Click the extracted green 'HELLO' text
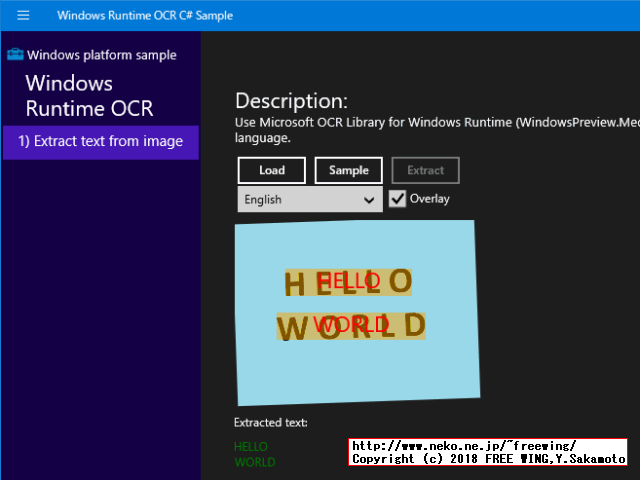640x480 pixels. coord(251,447)
